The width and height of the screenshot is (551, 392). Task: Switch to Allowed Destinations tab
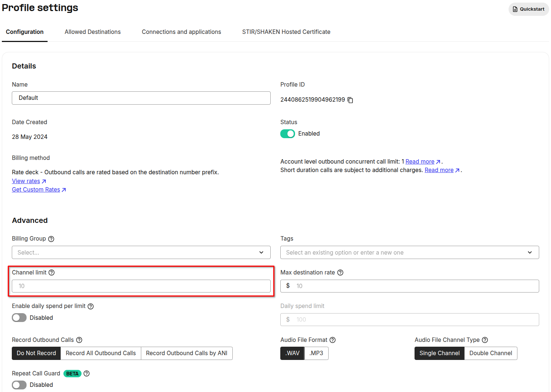93,32
